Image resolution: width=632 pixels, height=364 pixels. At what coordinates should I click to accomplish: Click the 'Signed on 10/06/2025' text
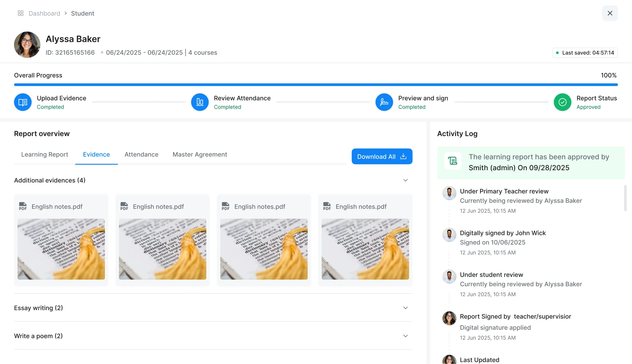click(x=493, y=242)
